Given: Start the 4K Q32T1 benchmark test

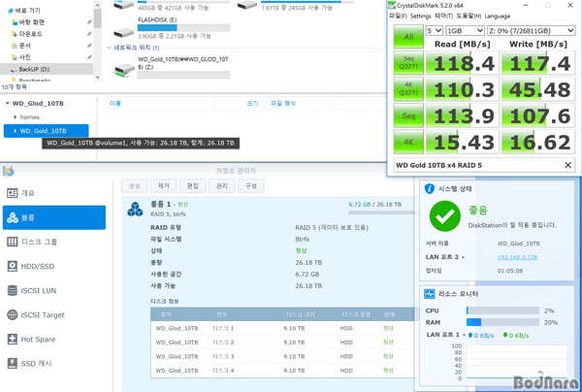Looking at the screenshot, I should coord(408,89).
